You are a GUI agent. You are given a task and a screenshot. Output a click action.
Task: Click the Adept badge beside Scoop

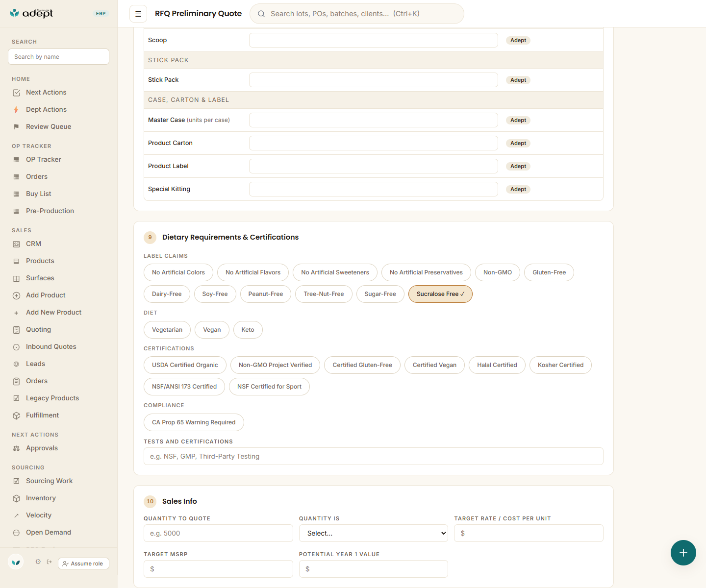pyautogui.click(x=518, y=40)
